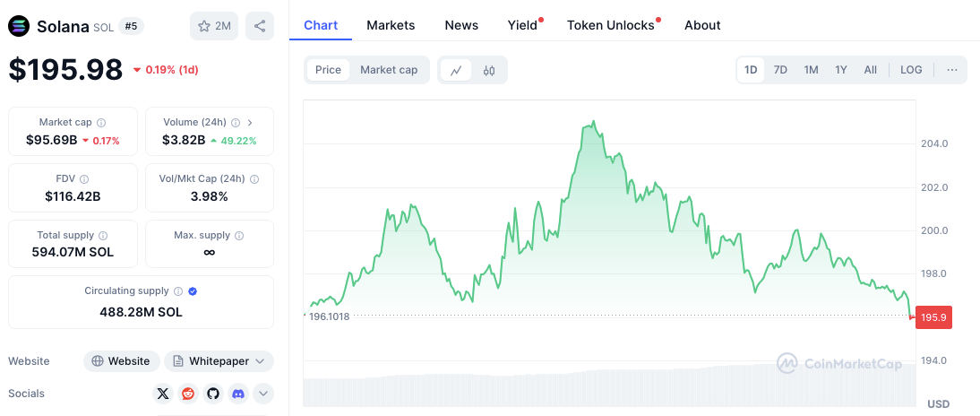Click the share icon next to Solana

click(260, 26)
